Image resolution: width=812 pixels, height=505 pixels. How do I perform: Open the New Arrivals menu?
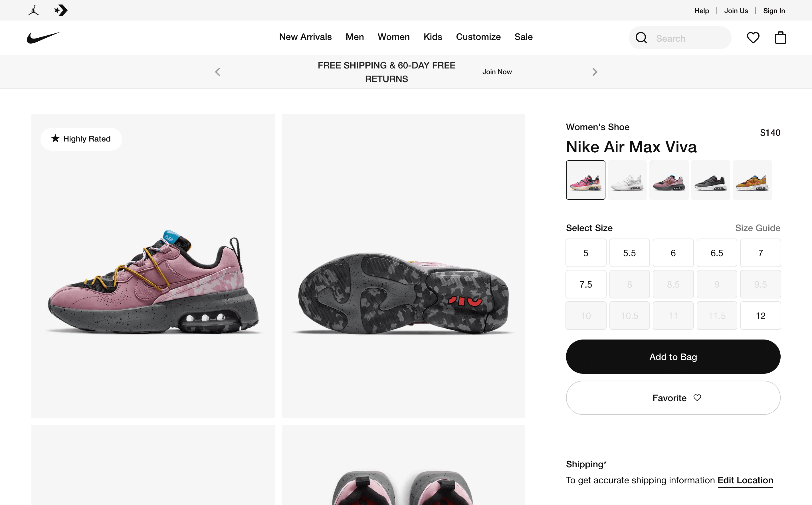tap(305, 37)
